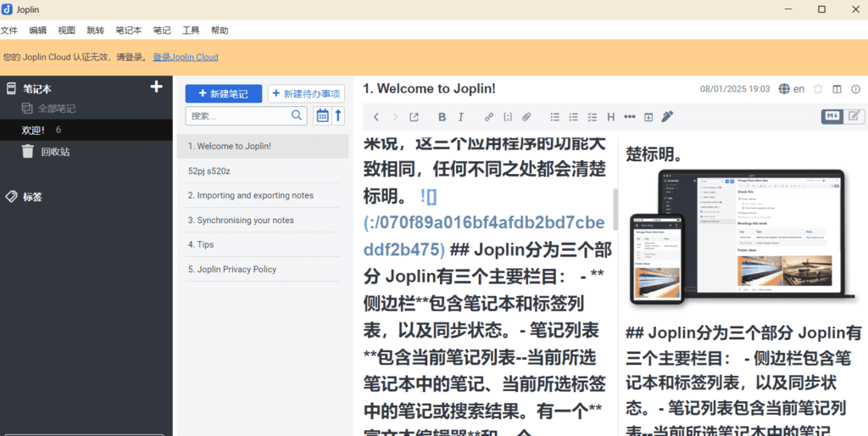Screen dimensions: 868x436
Task: Open note properties info icon
Action: tap(856, 89)
